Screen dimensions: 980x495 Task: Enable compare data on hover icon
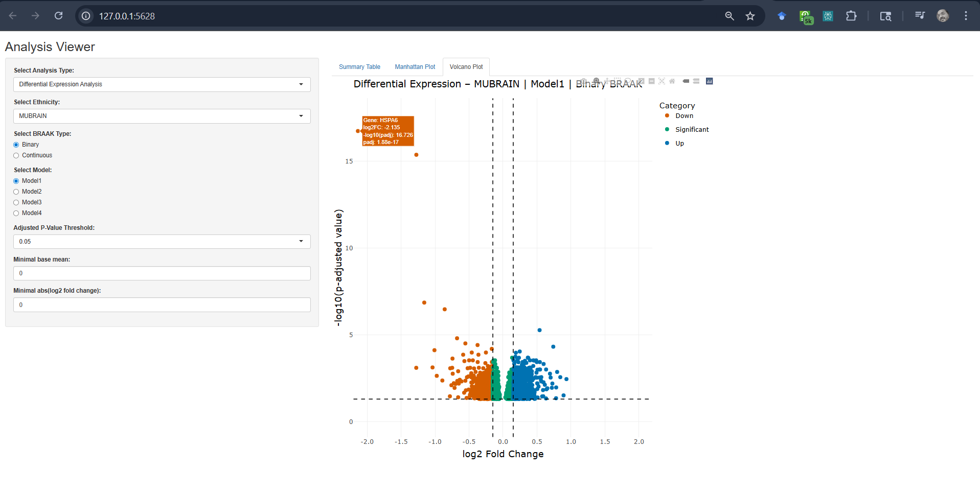(x=696, y=81)
